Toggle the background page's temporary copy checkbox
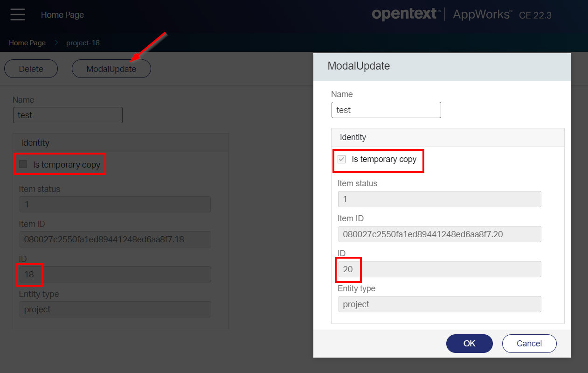Viewport: 588px width, 373px height. tap(23, 164)
